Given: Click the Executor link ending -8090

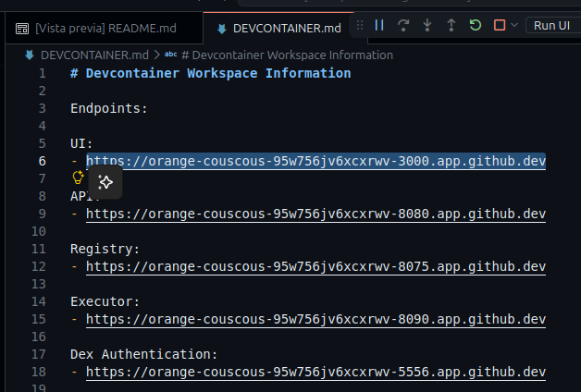Looking at the screenshot, I should tap(315, 319).
